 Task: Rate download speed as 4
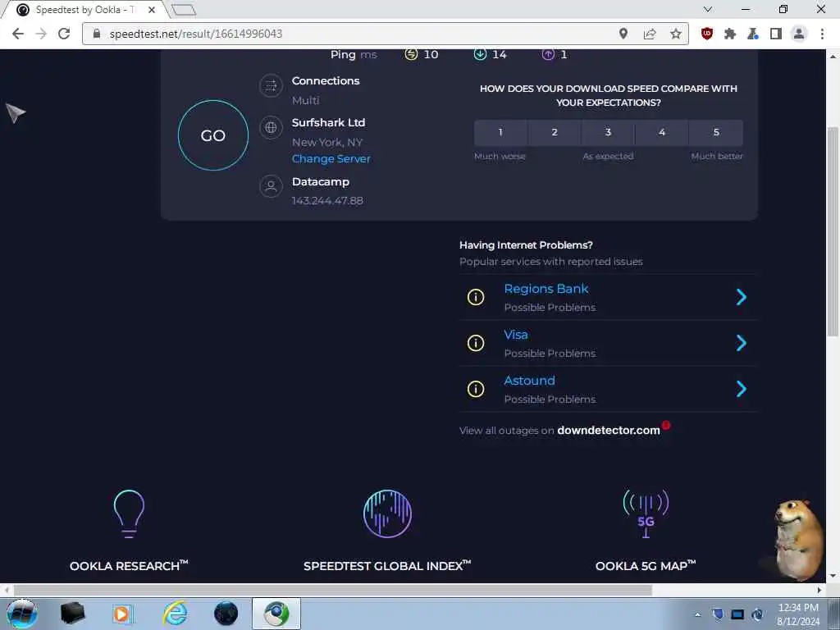pos(662,132)
